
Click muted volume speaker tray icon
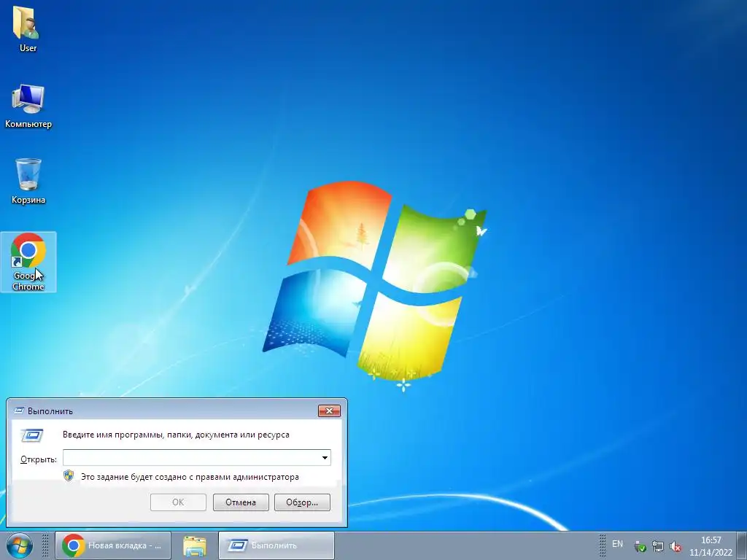coord(676,546)
